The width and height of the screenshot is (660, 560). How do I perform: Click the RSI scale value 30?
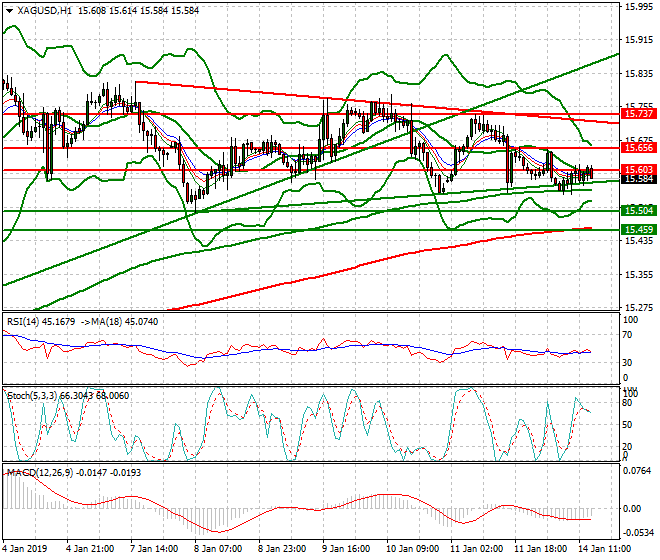[627, 363]
